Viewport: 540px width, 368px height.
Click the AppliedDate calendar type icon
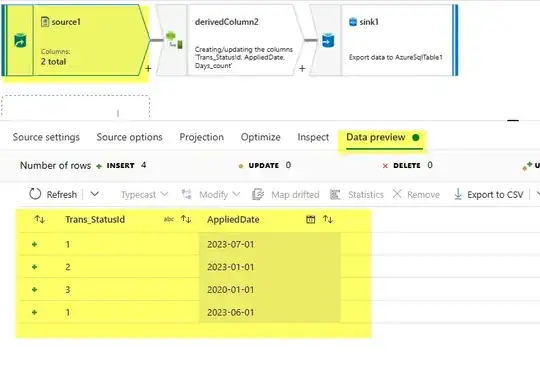pyautogui.click(x=310, y=219)
